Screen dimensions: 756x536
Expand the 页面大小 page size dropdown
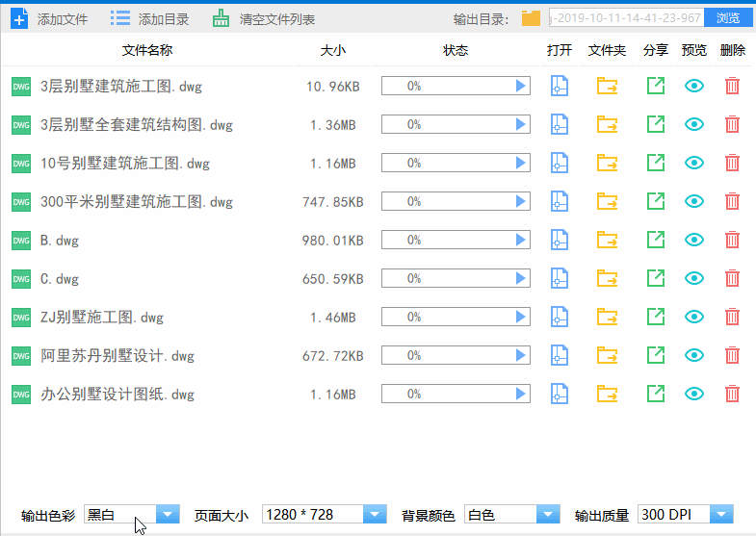[x=375, y=514]
